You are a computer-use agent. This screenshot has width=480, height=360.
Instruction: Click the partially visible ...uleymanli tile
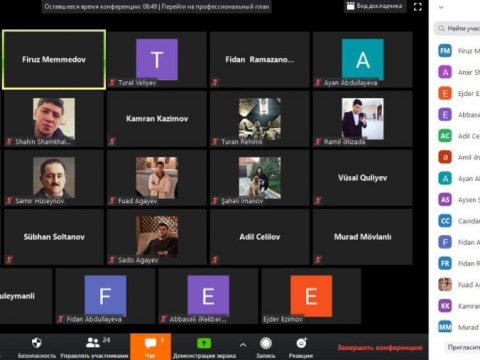26,296
